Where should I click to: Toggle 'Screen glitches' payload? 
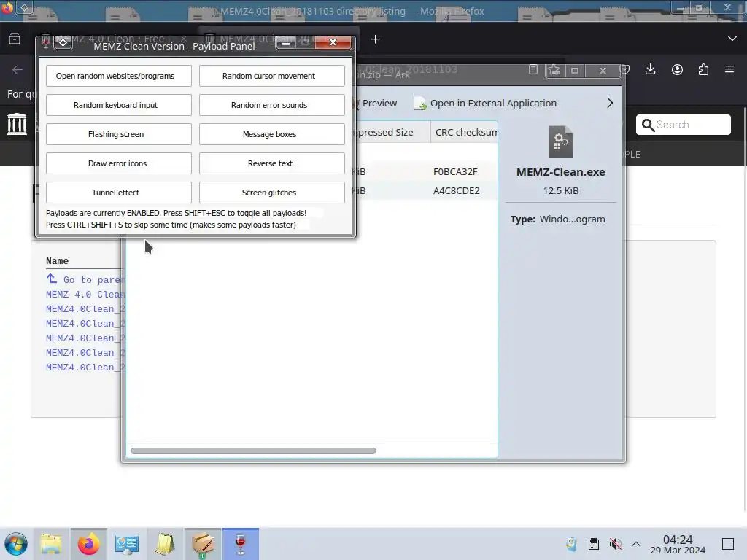pos(271,192)
